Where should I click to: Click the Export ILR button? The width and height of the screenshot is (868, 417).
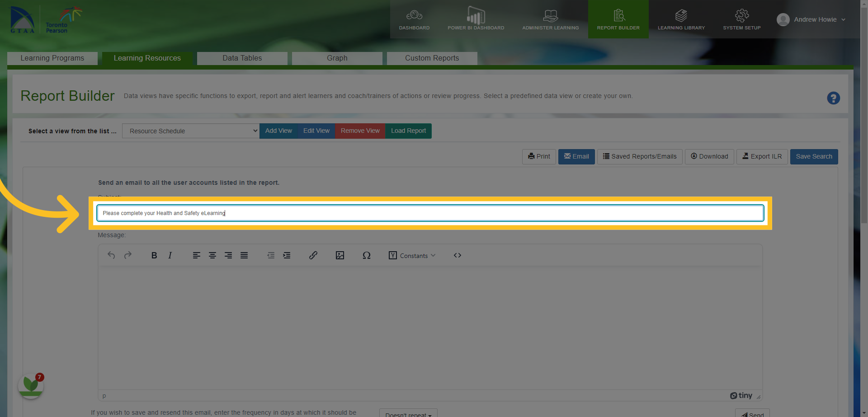tap(762, 157)
